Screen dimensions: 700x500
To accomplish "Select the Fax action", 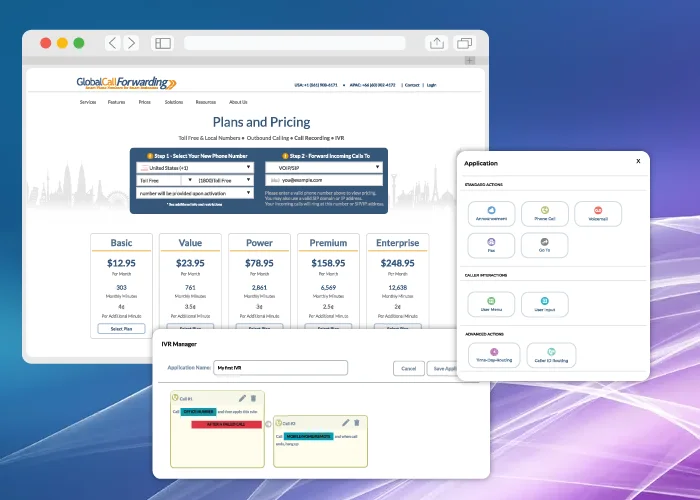I will [490, 244].
